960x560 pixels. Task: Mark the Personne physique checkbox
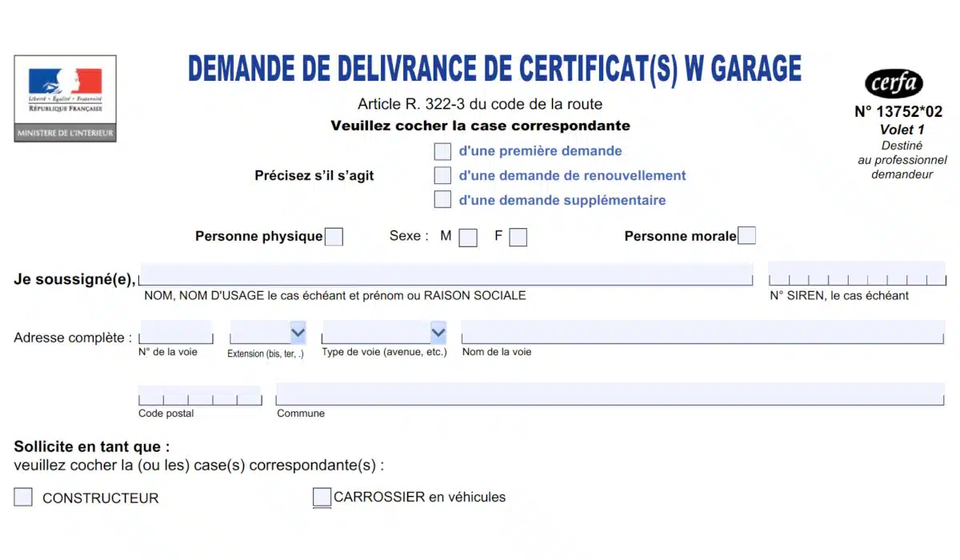point(334,237)
